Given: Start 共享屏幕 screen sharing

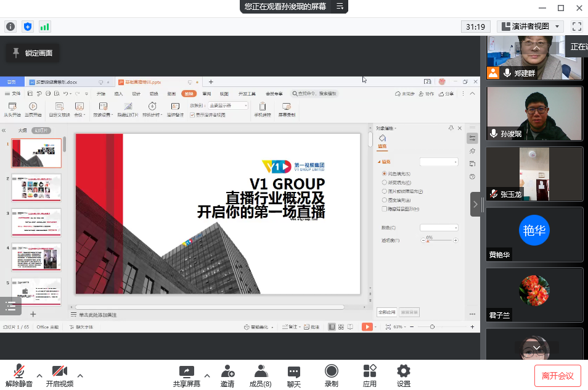Looking at the screenshot, I should [186, 376].
